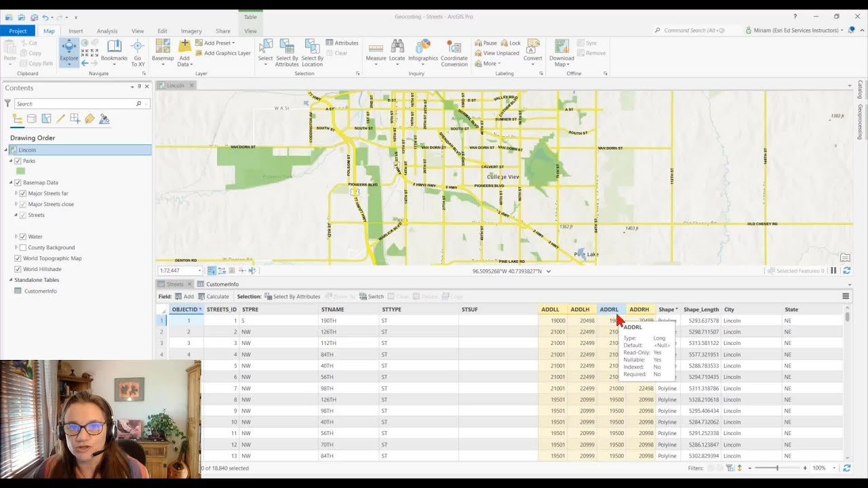Toggle the Streets layer visibility checkbox
The image size is (868, 488).
[x=23, y=215]
